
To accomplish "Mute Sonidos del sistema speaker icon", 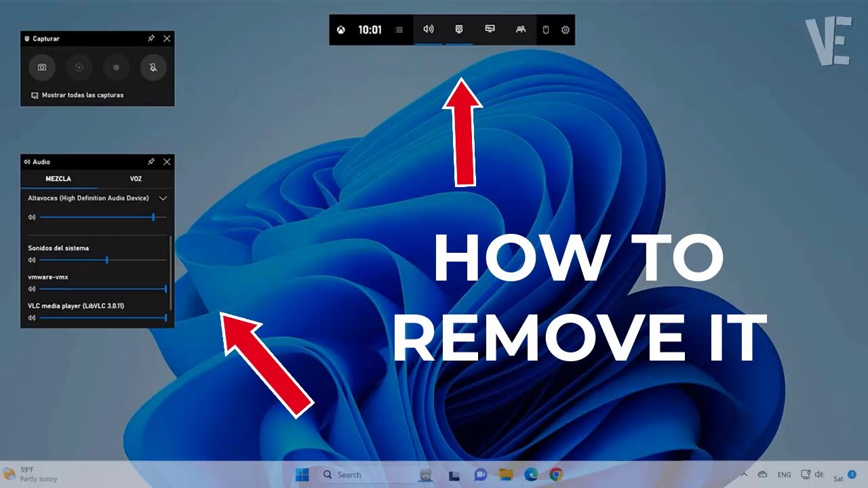I will point(32,260).
